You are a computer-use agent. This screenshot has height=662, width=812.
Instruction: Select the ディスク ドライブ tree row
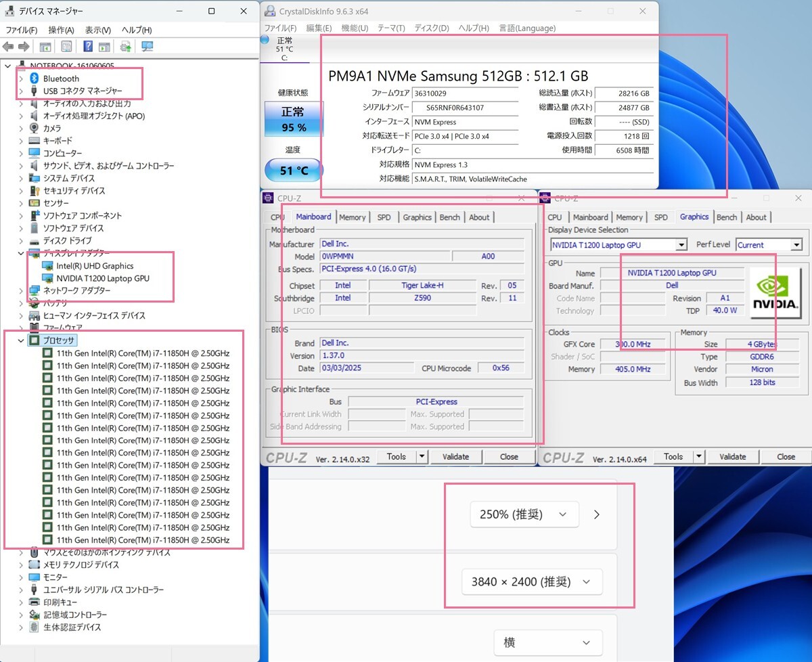point(67,241)
